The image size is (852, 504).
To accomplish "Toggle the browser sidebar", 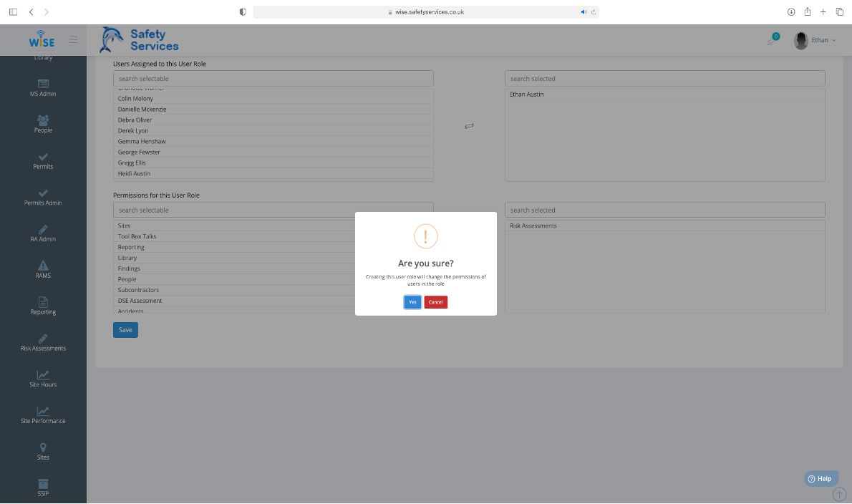I will pos(13,12).
